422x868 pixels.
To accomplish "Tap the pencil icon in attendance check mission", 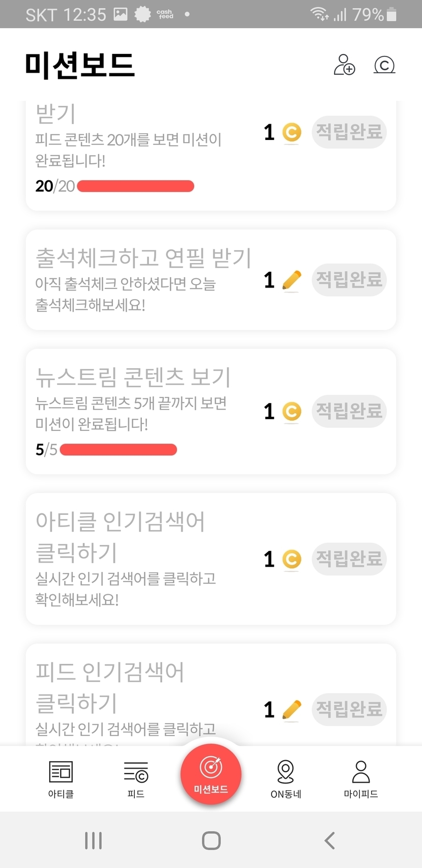I will click(x=291, y=280).
